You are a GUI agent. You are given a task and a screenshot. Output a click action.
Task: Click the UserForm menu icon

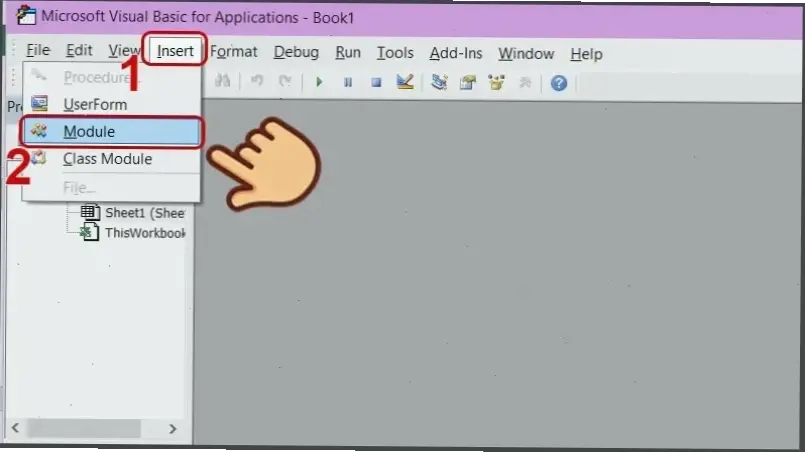click(39, 103)
